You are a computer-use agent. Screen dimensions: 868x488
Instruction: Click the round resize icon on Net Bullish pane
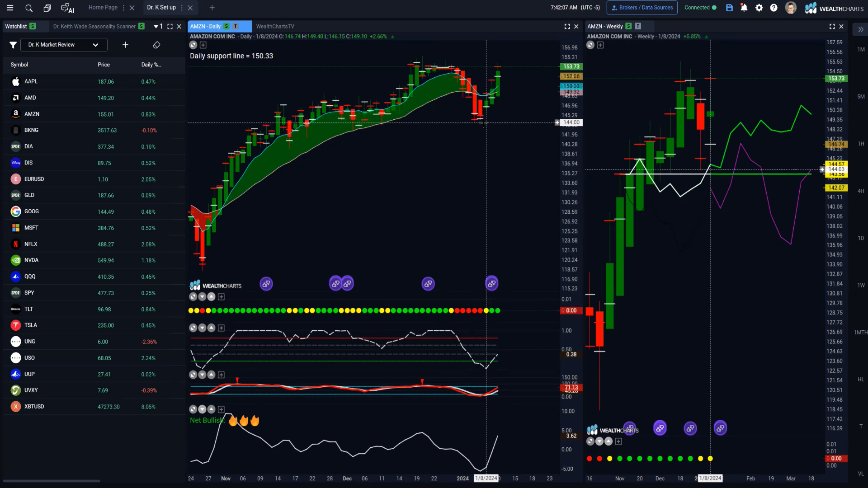[193, 409]
